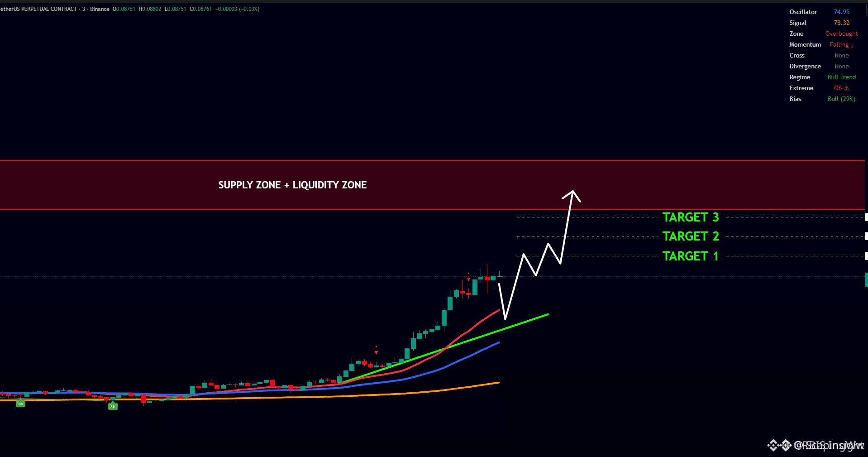Select the lower red triangle signal marker
The image size is (868, 457).
376,352
